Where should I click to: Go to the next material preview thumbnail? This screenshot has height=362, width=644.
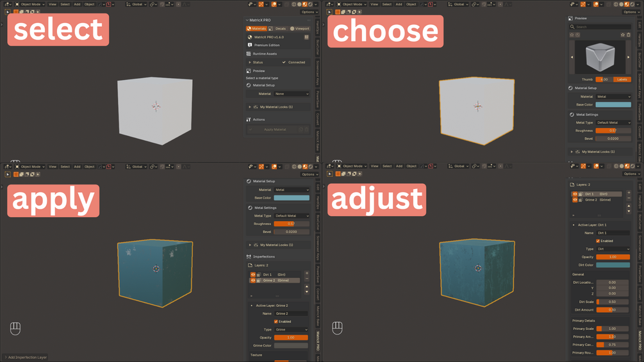tap(629, 58)
